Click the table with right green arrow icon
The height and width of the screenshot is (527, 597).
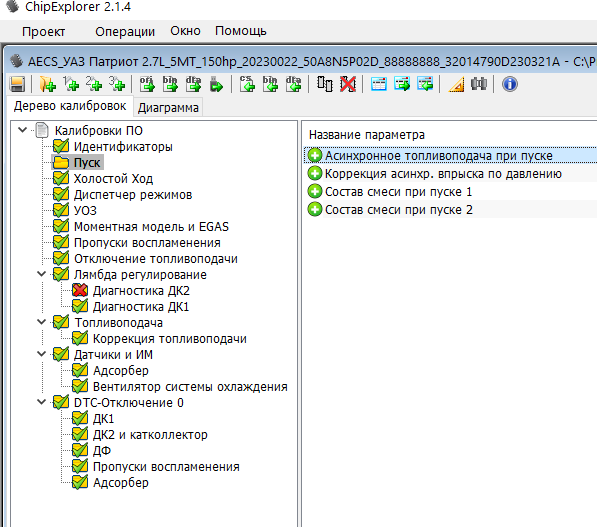[x=402, y=84]
